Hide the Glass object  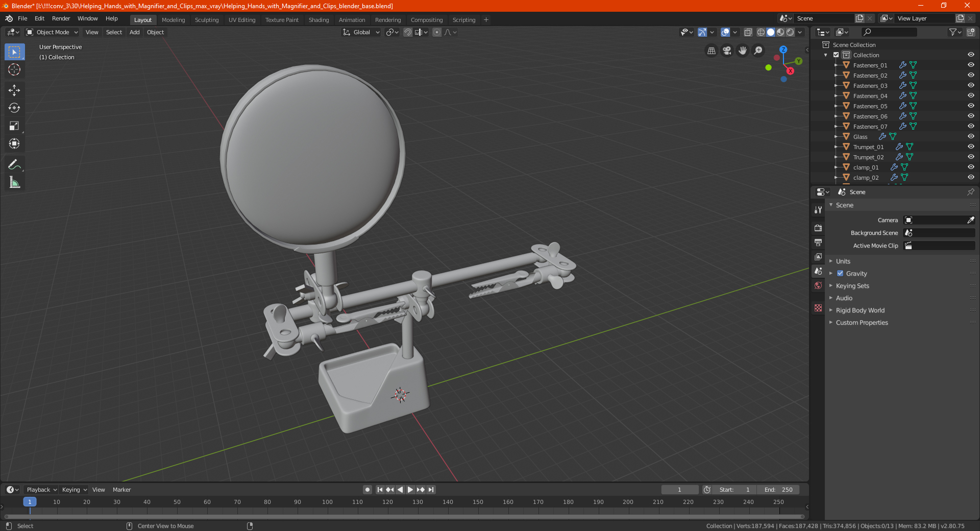coord(971,136)
